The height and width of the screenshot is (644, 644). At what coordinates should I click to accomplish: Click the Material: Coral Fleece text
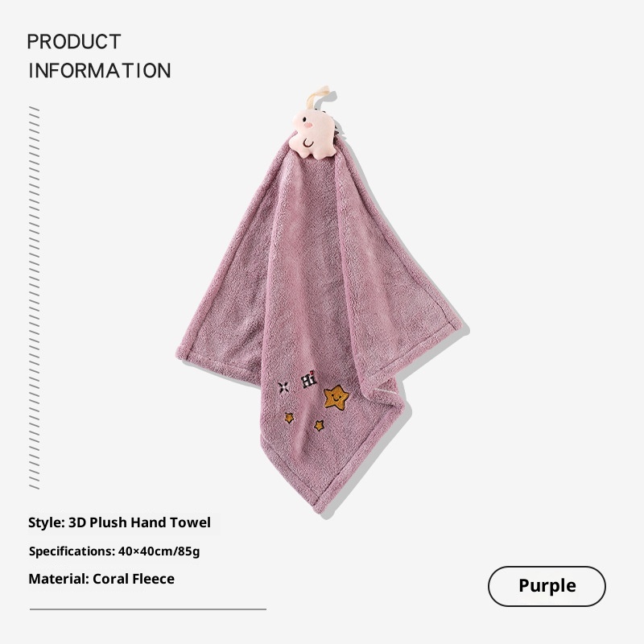pos(101,579)
